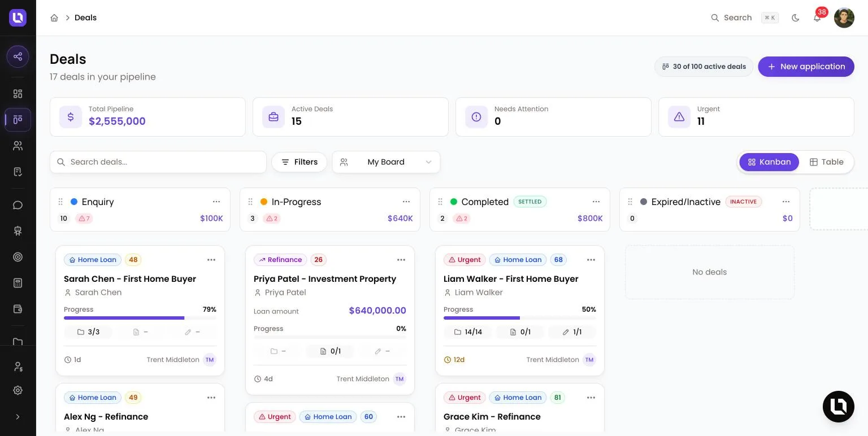Expand the sidebar with the chevron arrow
This screenshot has width=868, height=436.
coord(18,417)
